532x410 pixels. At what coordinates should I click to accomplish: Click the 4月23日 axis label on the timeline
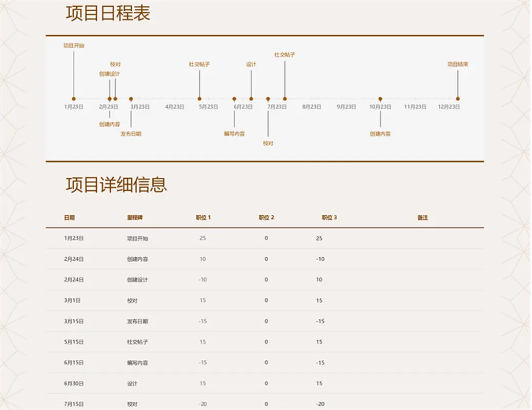173,106
